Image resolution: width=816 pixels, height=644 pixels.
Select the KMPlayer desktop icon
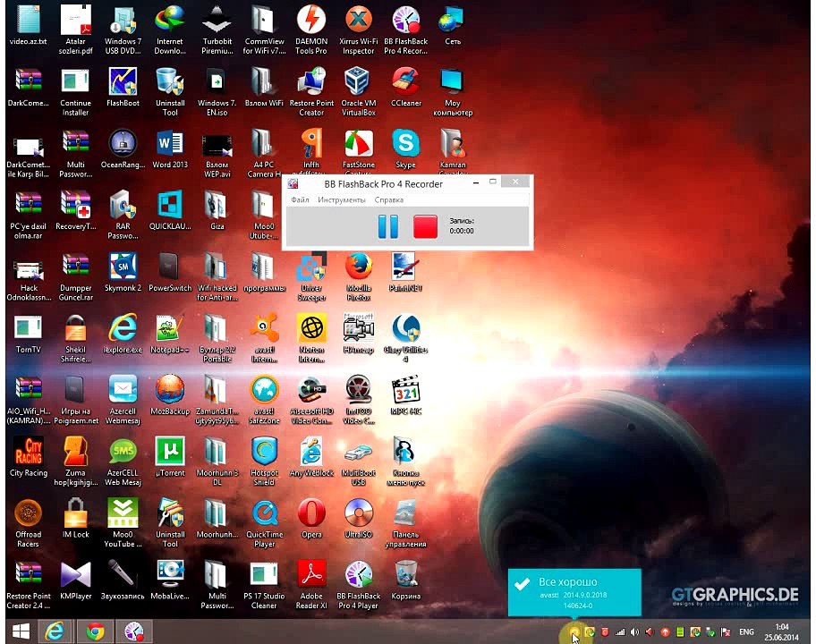pos(75,580)
